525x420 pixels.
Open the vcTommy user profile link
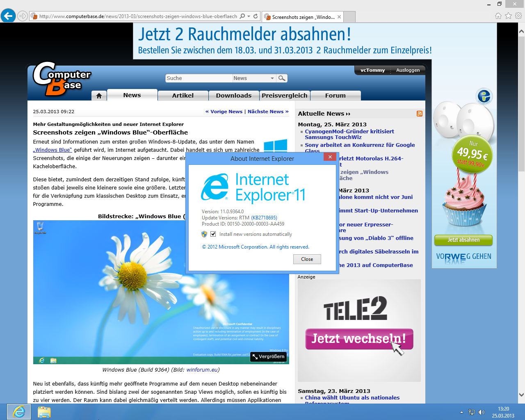(x=372, y=70)
